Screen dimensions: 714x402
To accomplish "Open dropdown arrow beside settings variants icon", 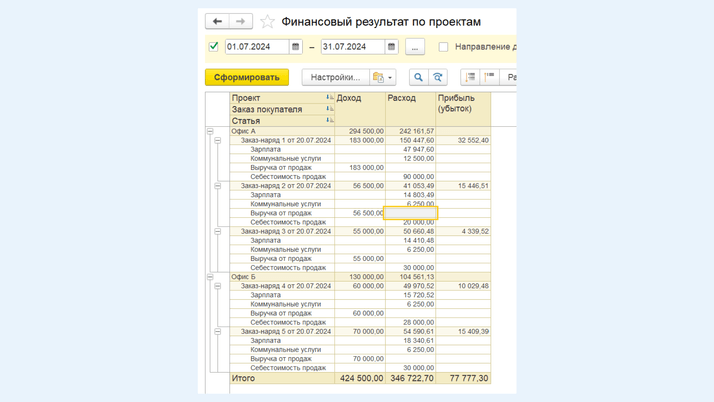I will coord(390,78).
